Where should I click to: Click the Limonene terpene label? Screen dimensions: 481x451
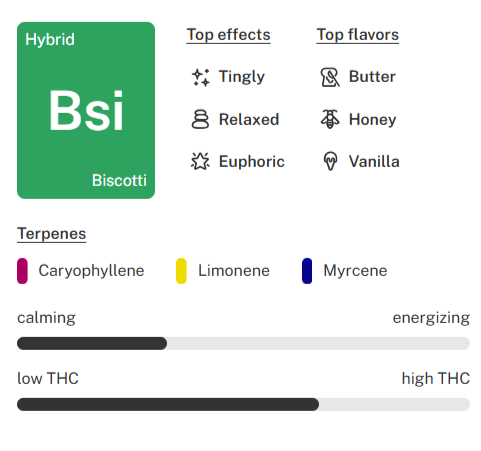click(x=234, y=271)
